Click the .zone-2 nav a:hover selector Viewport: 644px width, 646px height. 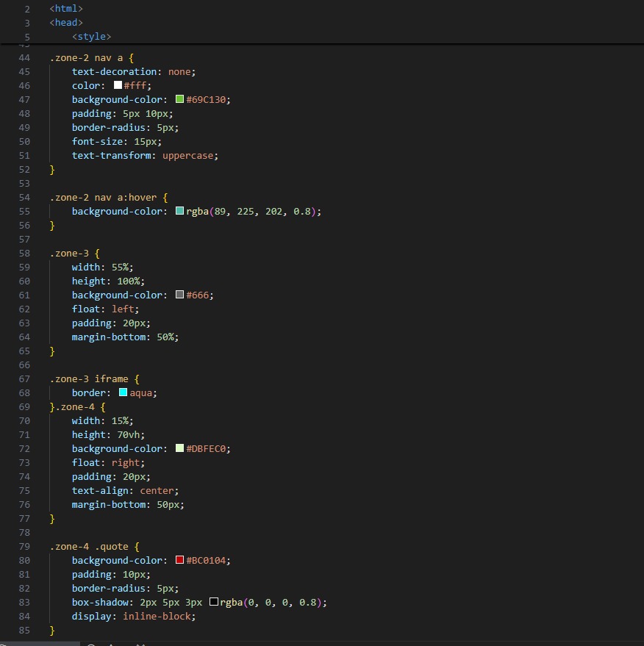point(103,198)
